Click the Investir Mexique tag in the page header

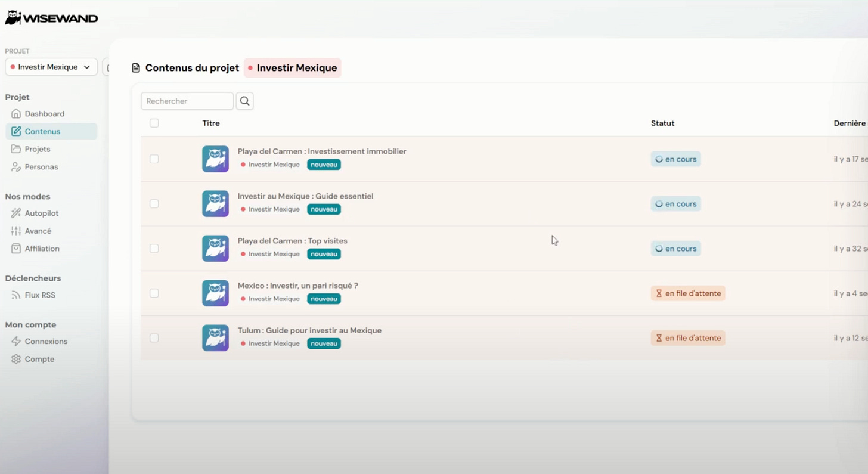tap(293, 68)
